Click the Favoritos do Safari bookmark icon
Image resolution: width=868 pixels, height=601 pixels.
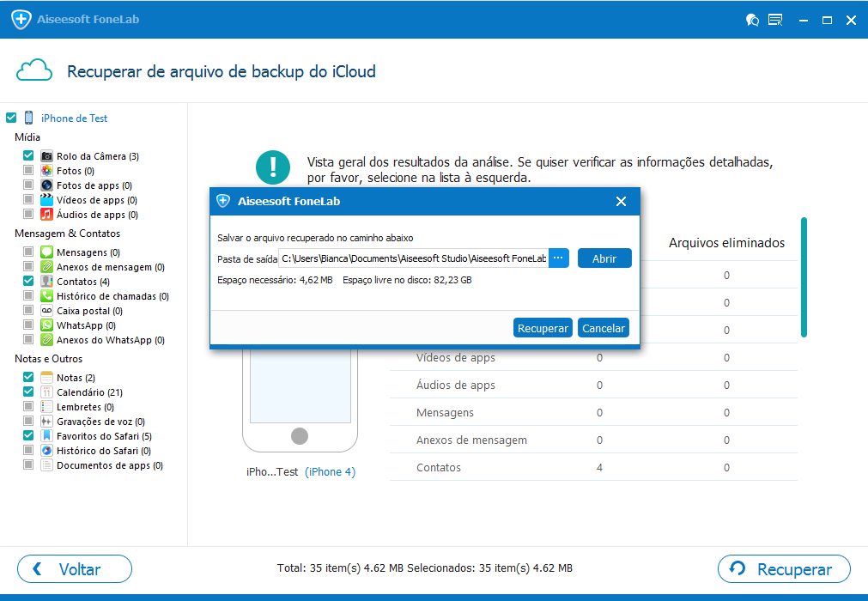(x=47, y=436)
